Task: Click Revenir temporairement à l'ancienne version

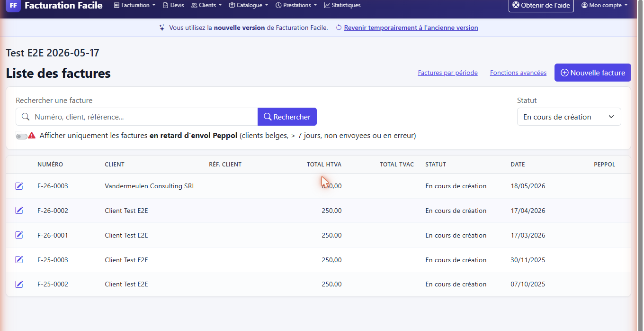Action: click(411, 28)
